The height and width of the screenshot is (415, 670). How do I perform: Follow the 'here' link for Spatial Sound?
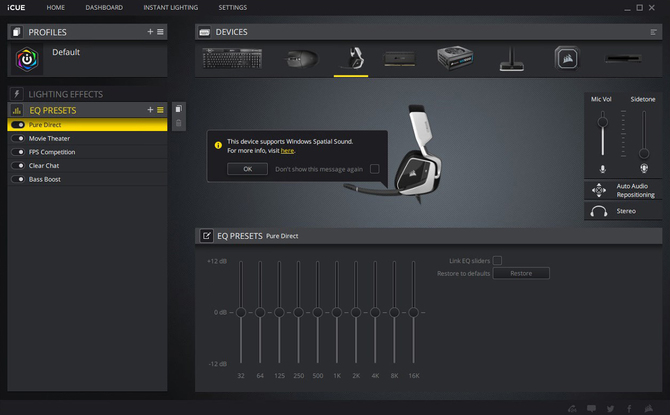(x=287, y=150)
